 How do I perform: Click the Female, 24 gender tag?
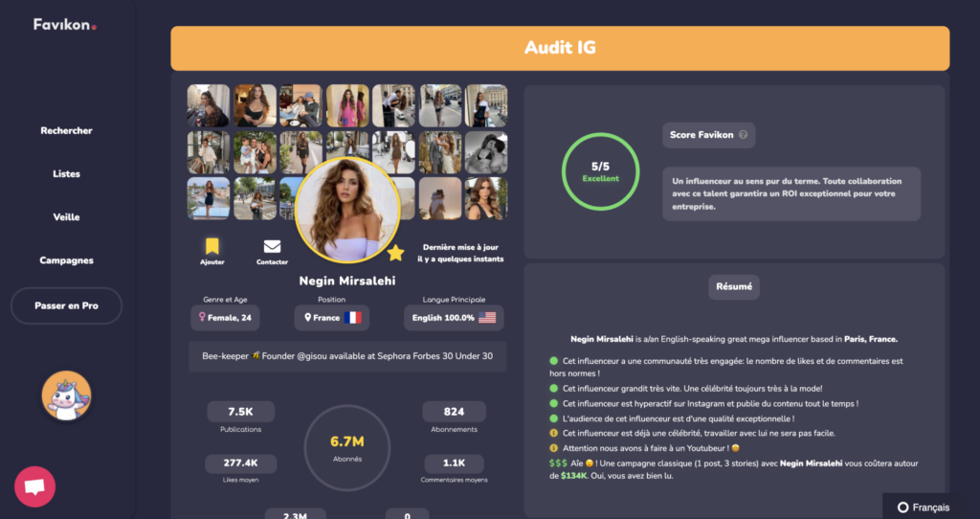click(225, 318)
